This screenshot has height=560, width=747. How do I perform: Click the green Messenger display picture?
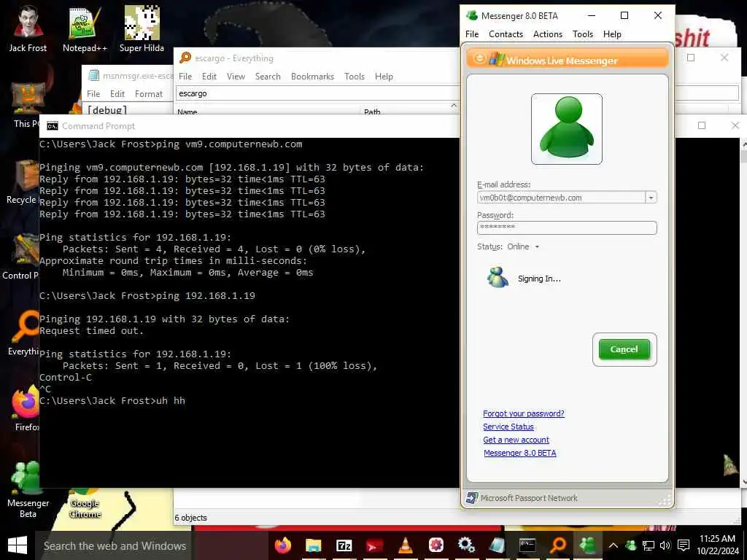point(566,128)
